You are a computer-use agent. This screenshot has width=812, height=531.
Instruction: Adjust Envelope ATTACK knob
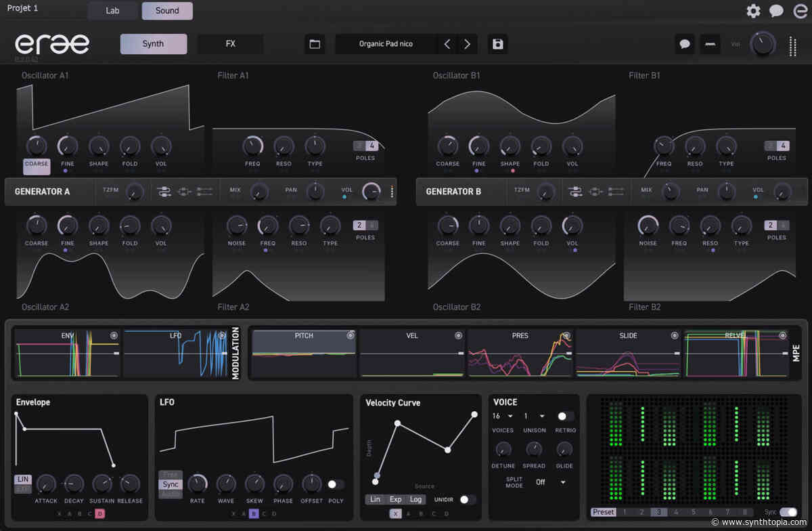[x=45, y=484]
